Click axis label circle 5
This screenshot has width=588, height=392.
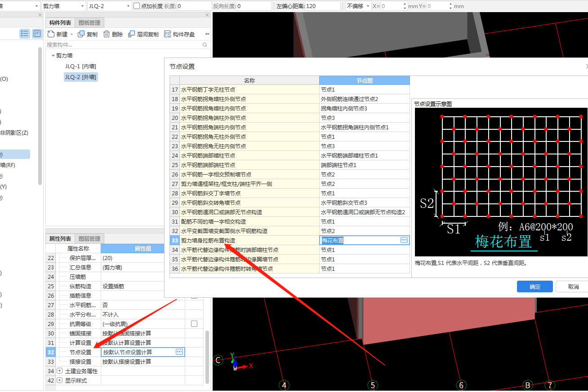click(372, 385)
